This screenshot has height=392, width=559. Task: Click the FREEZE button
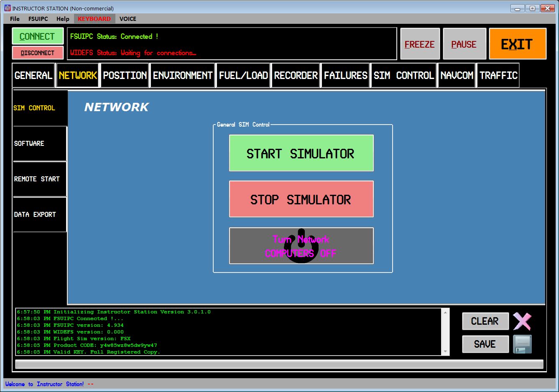click(x=420, y=44)
